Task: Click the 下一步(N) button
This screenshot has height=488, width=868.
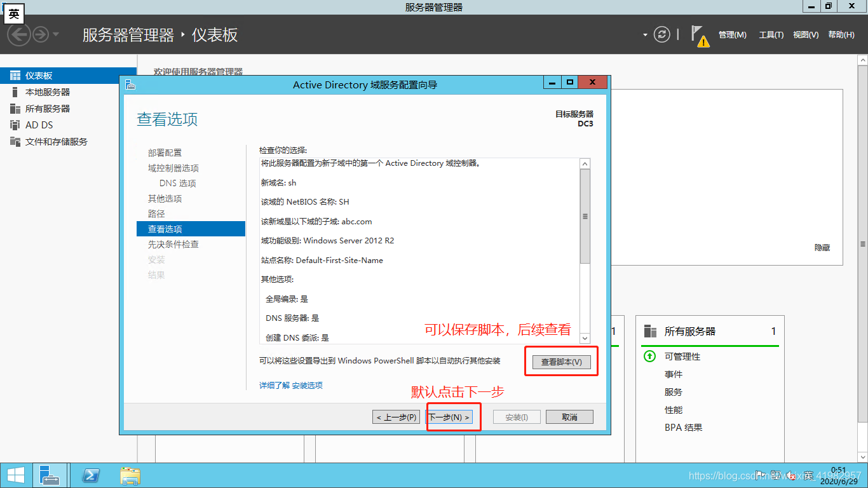Action: point(449,417)
